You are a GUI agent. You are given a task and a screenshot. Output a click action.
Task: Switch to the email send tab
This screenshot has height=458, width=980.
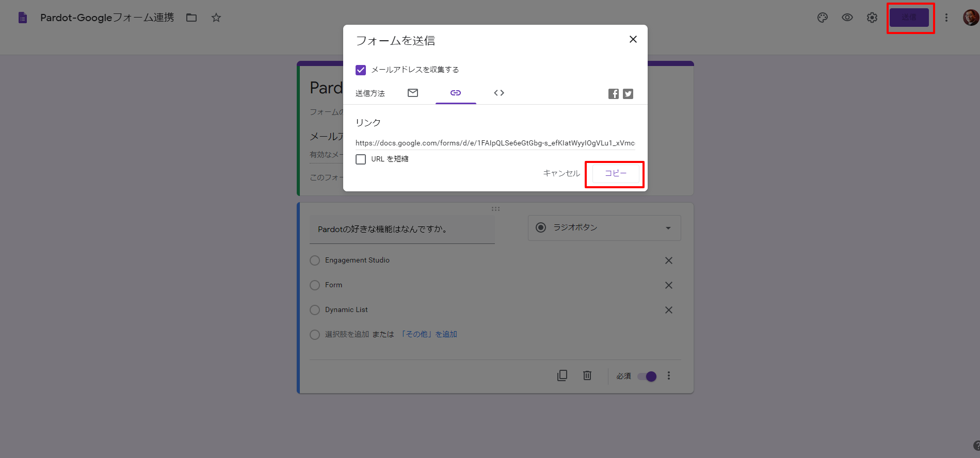[413, 93]
